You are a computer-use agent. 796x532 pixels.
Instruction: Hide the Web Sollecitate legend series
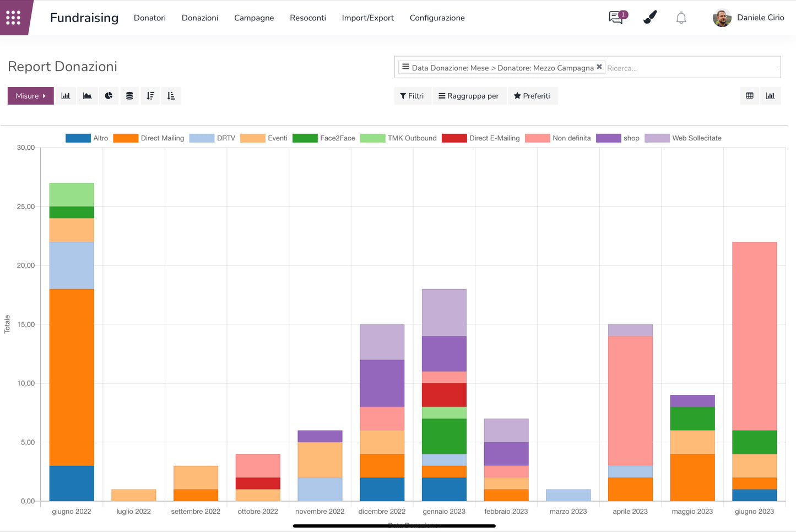[683, 138]
